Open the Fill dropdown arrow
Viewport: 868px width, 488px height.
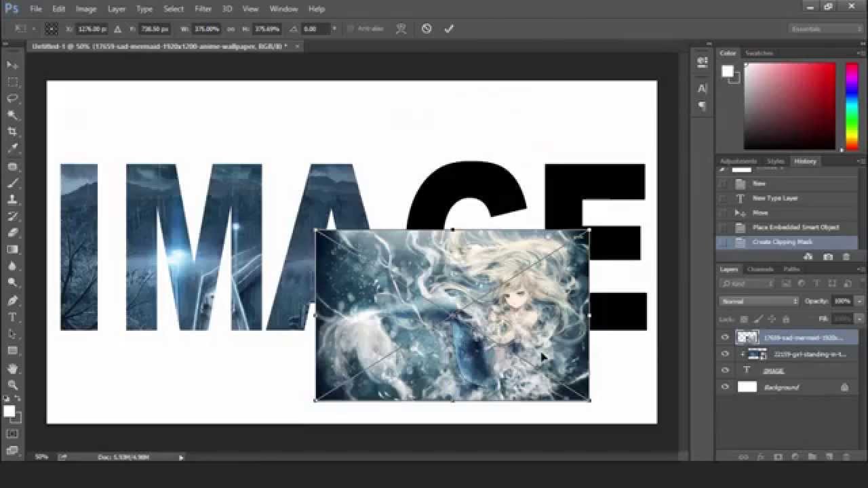pos(859,319)
